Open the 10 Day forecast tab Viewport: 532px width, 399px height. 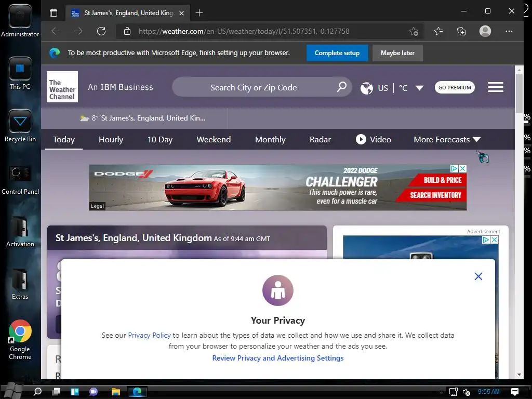click(160, 139)
